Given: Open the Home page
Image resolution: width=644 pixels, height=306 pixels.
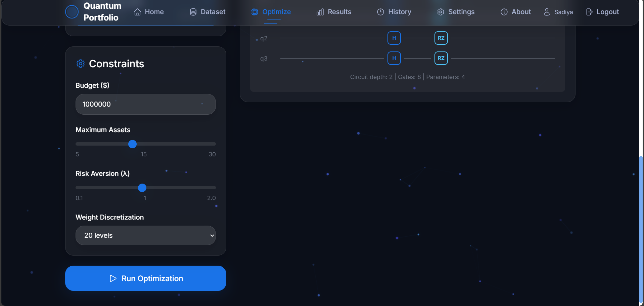Looking at the screenshot, I should (149, 12).
